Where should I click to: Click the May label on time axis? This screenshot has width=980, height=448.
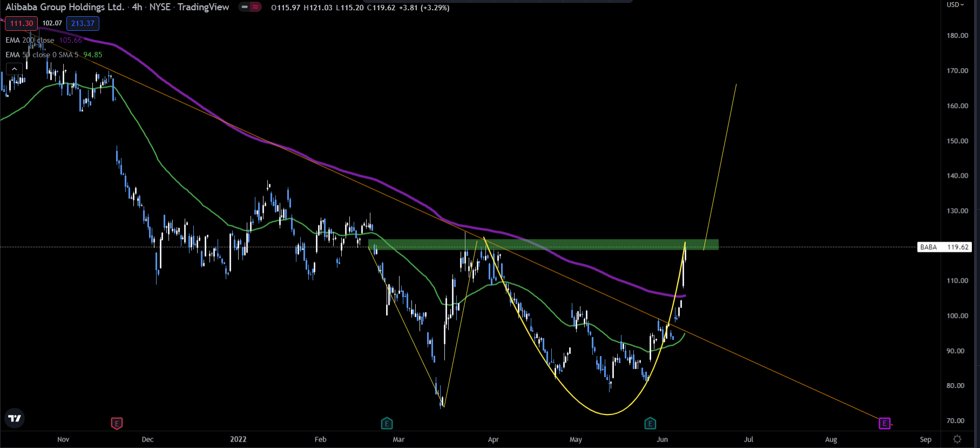pyautogui.click(x=576, y=439)
